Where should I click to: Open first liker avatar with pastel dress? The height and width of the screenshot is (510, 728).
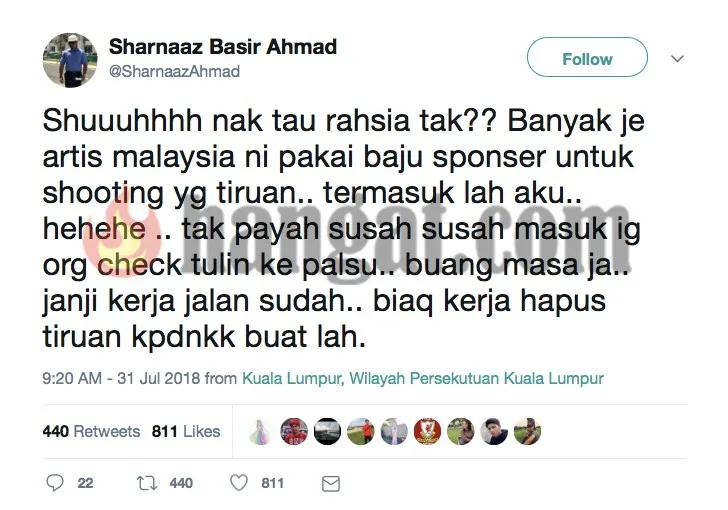click(260, 432)
